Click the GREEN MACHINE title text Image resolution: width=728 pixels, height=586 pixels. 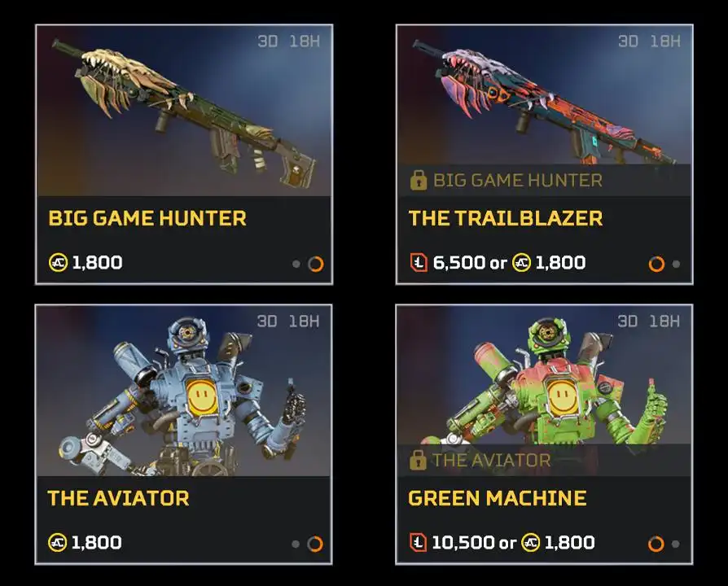[498, 498]
